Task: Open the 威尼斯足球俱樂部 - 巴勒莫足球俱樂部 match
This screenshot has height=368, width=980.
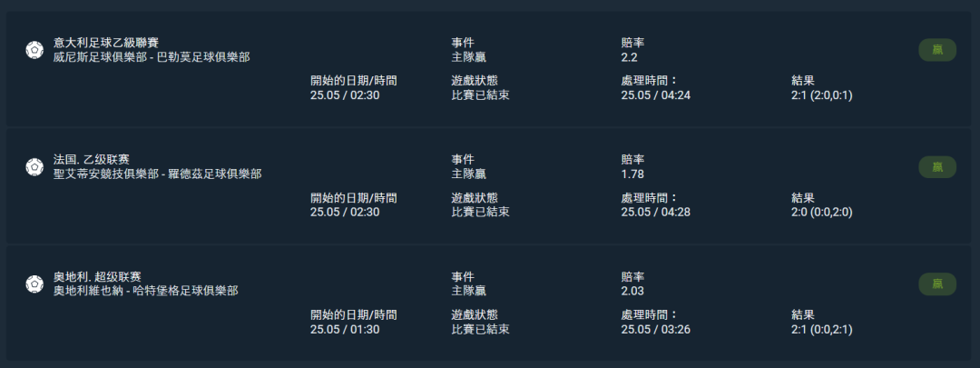Action: coord(152,57)
